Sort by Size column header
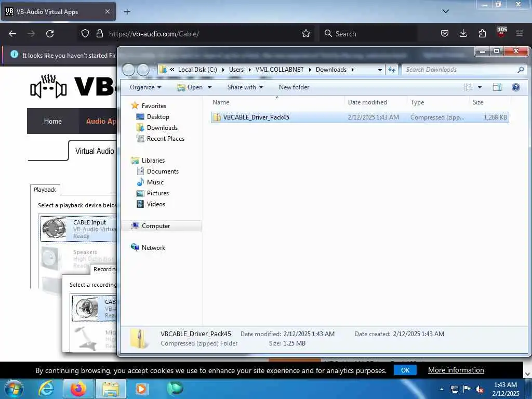Viewport: 532px width, 399px height. pyautogui.click(x=489, y=102)
